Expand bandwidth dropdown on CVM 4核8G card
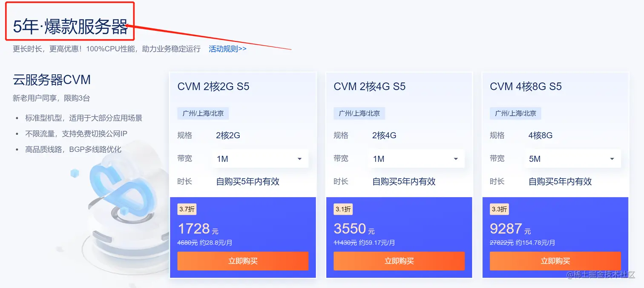644x288 pixels. click(572, 159)
